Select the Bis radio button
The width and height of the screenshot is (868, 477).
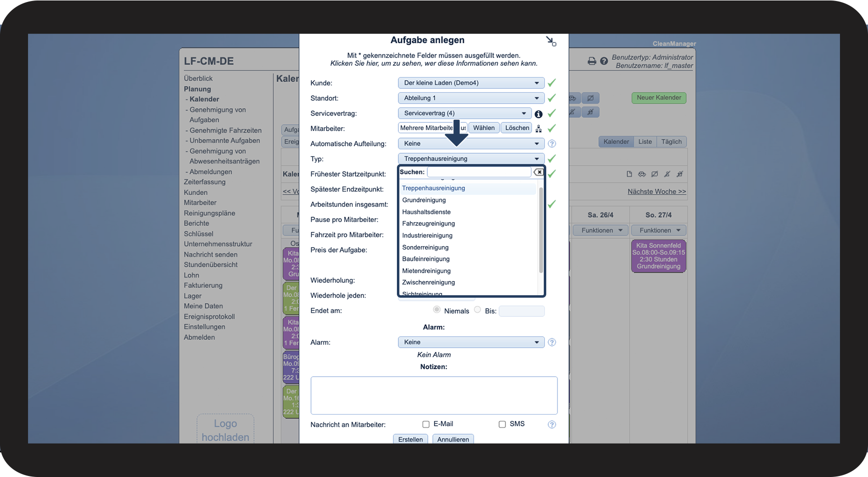[x=477, y=309]
